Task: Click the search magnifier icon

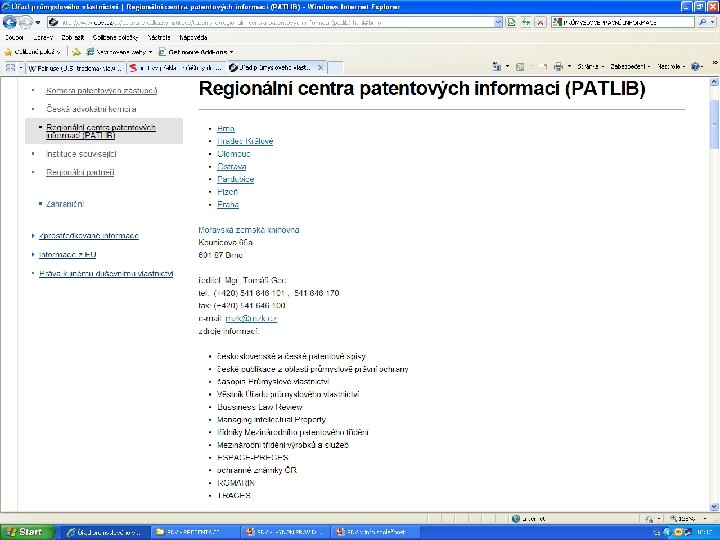Action: [x=703, y=22]
